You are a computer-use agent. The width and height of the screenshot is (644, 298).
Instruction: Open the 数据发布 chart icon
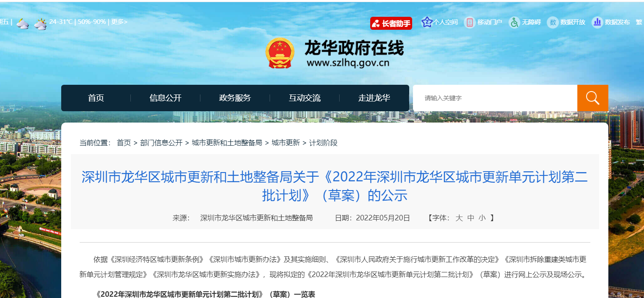(597, 22)
